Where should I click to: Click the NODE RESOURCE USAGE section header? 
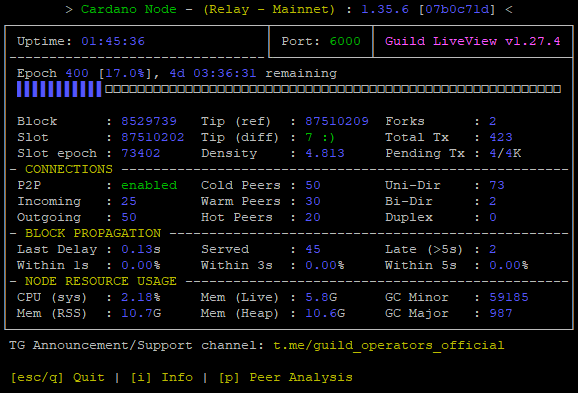click(x=101, y=281)
